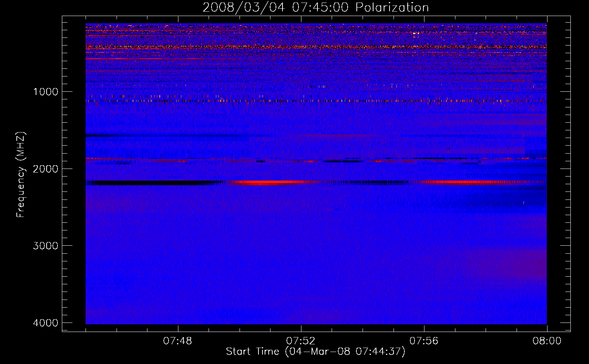Click the 3000 frequency tick label
The image size is (589, 364).
(x=46, y=246)
